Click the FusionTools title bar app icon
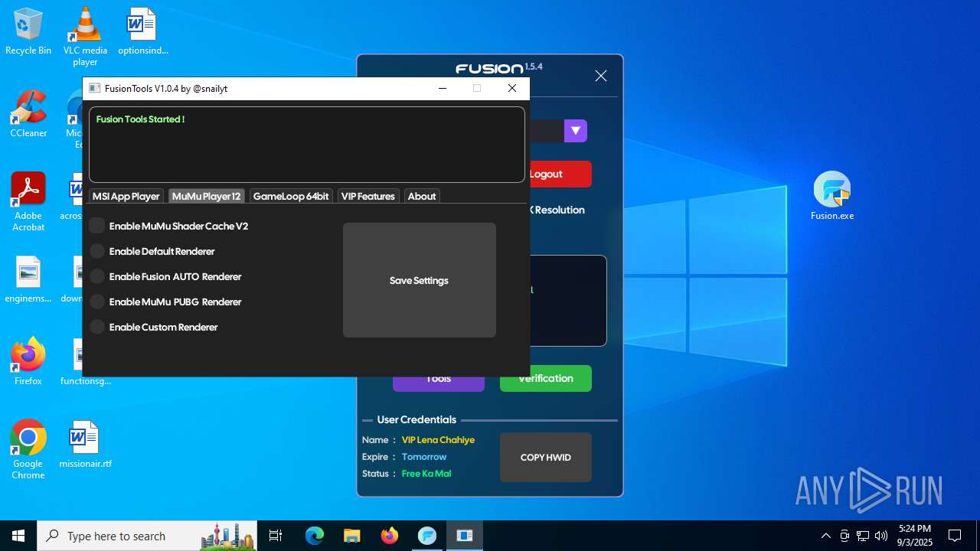This screenshot has width=980, height=551. (95, 88)
